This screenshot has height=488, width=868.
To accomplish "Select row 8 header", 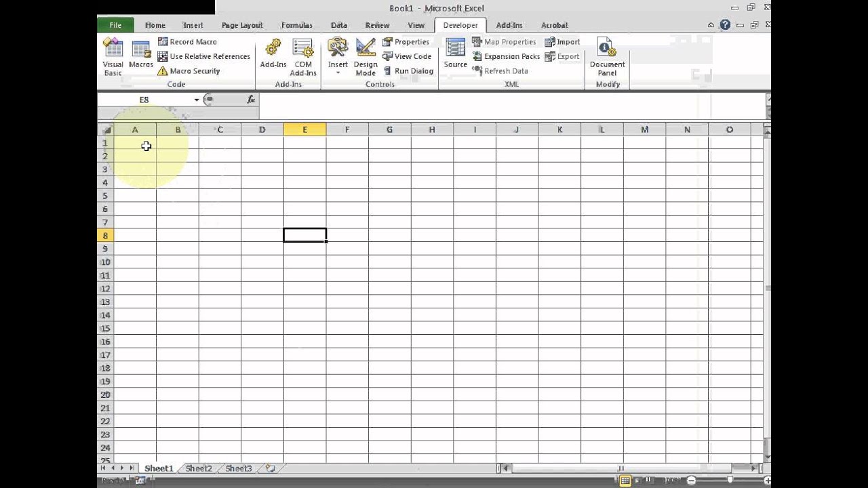I will coord(106,236).
